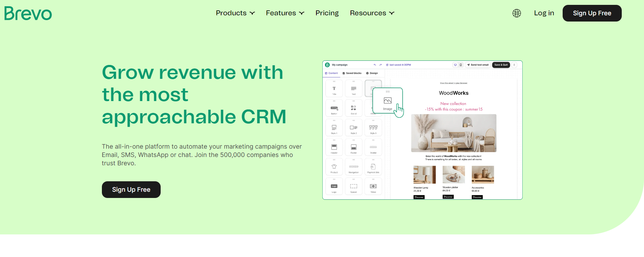Click Discover under Wooden platter
Viewport: 644px width, 257px height.
pyautogui.click(x=448, y=197)
